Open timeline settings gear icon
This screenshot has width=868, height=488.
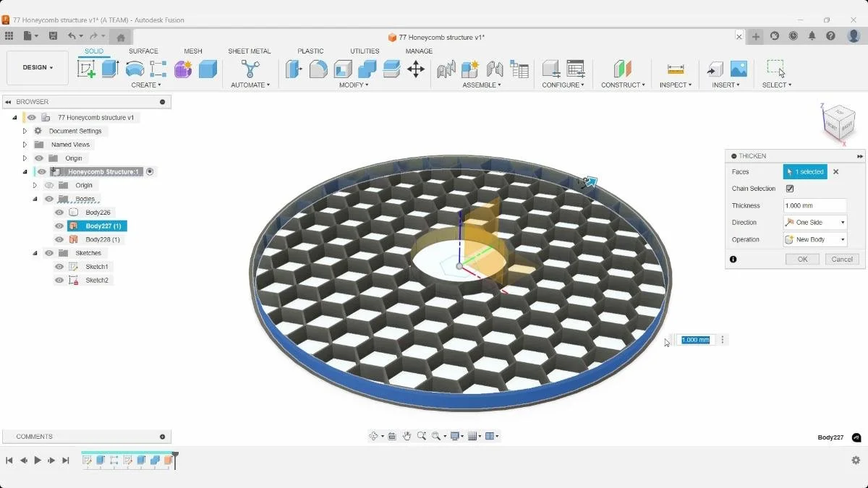[x=856, y=460]
